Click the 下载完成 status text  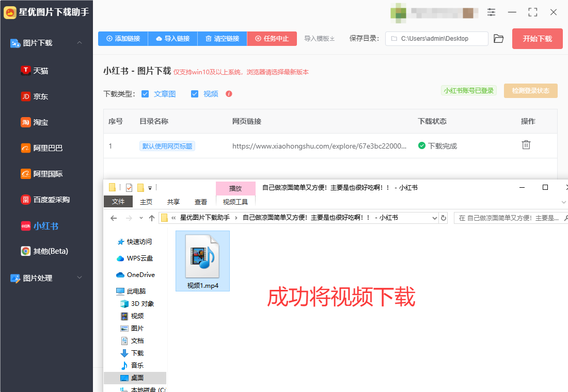[443, 146]
